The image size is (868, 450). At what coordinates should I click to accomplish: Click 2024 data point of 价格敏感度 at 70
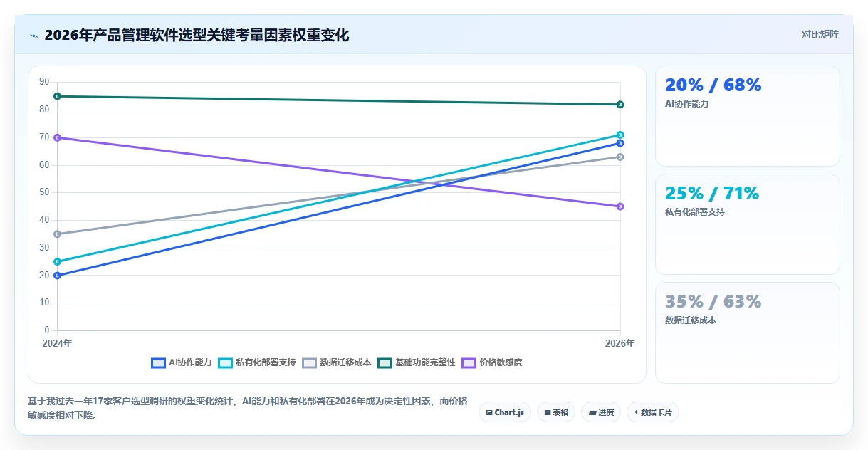coord(57,137)
